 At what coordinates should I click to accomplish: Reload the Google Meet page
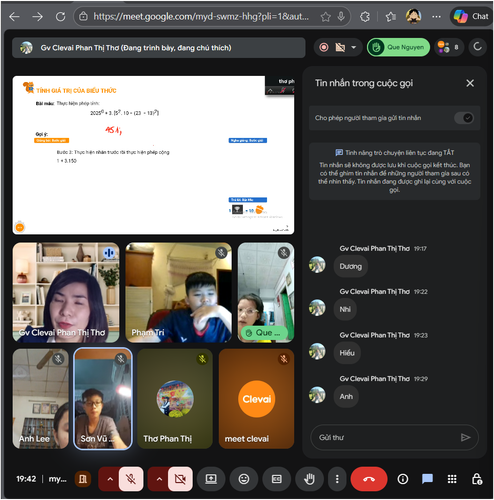pyautogui.click(x=60, y=16)
